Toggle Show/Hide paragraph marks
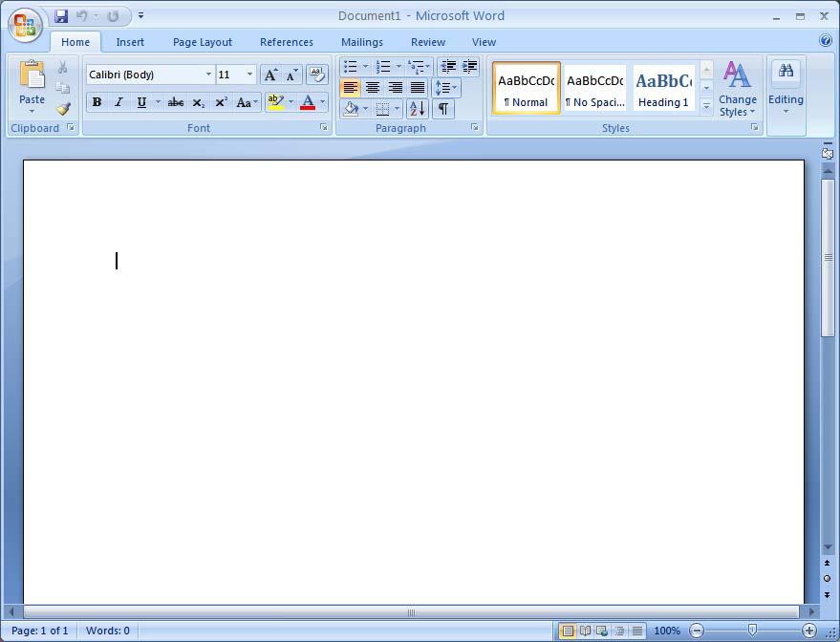The width and height of the screenshot is (840, 642). click(442, 108)
